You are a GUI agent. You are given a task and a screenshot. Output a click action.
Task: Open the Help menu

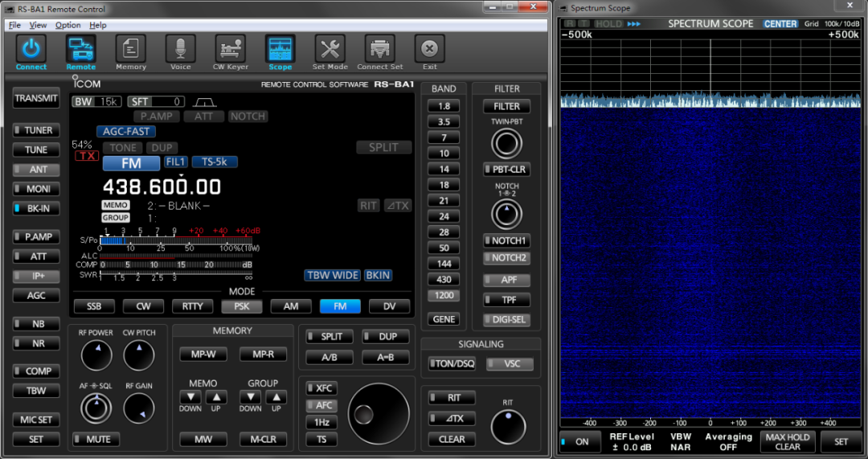pos(98,26)
